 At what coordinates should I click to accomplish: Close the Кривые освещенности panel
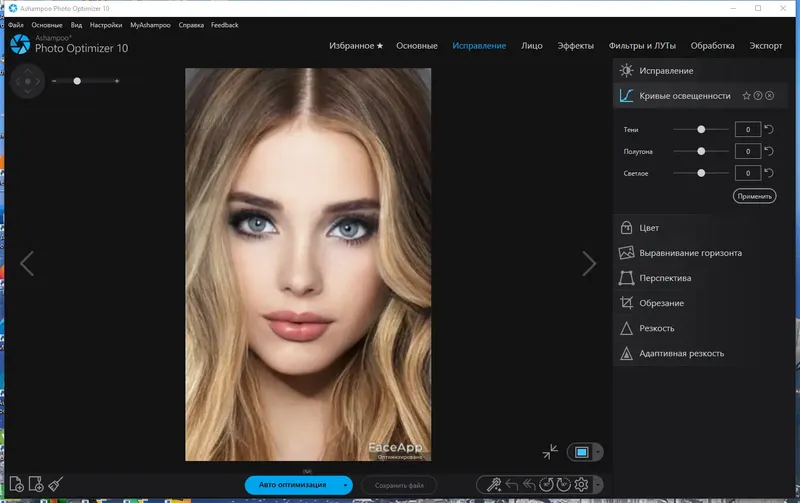point(770,96)
